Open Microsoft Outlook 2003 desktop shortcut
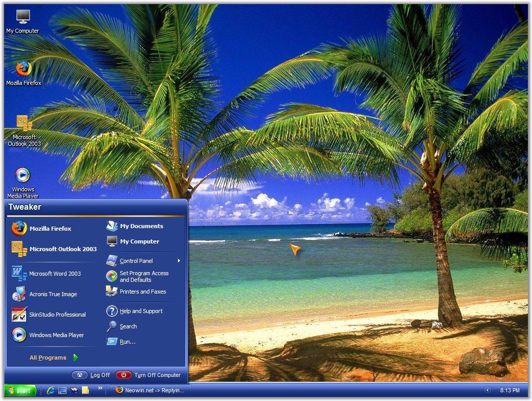 click(x=24, y=130)
